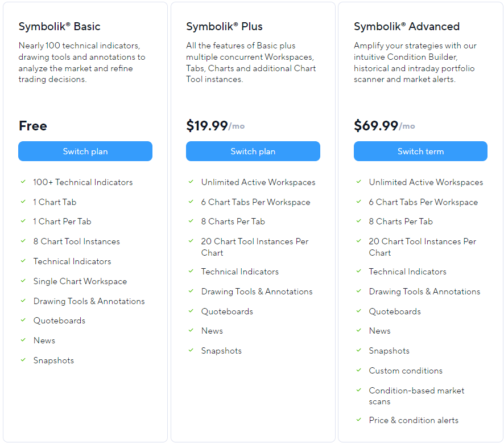Click the Free price label

click(33, 126)
